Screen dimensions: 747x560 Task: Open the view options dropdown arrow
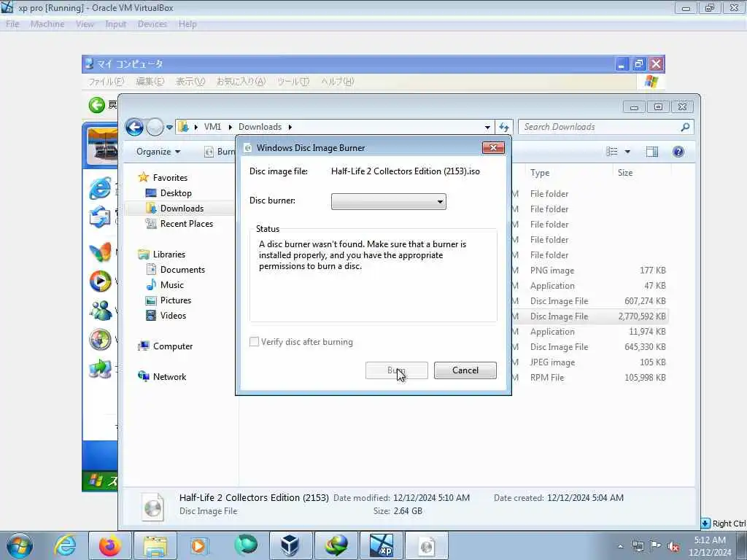(x=627, y=152)
